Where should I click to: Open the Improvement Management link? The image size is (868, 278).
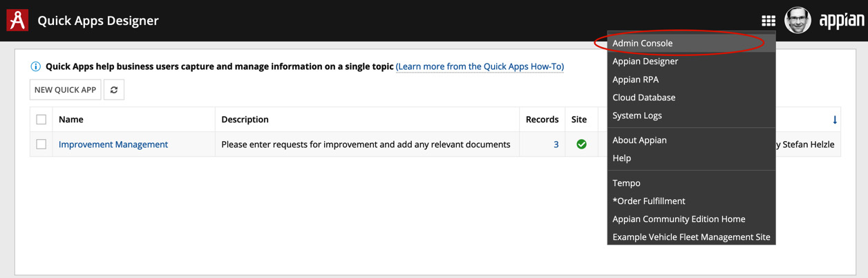point(113,145)
